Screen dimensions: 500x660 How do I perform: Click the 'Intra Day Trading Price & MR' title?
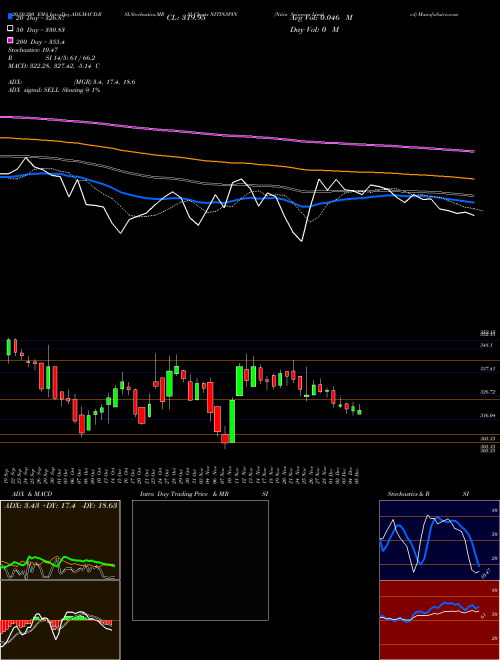tap(184, 494)
